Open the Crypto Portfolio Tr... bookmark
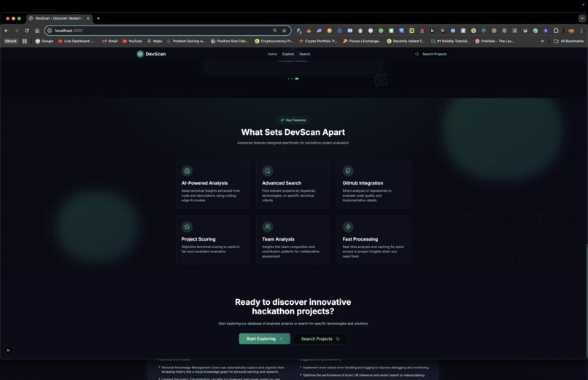This screenshot has height=380, width=588. pos(318,42)
